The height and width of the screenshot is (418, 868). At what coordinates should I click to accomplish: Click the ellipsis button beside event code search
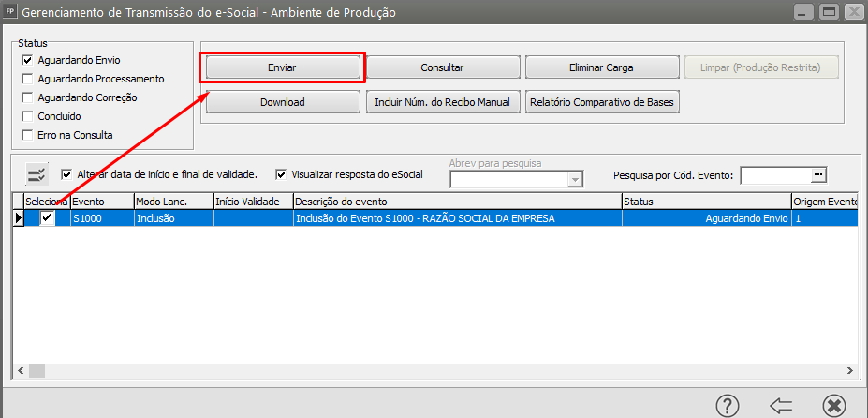pyautogui.click(x=818, y=174)
